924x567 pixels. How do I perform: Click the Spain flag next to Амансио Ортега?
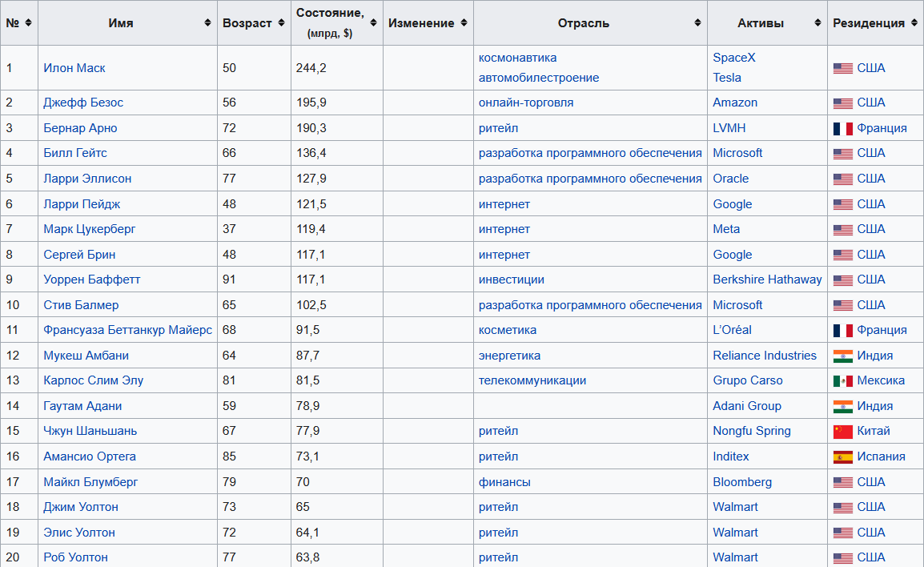tap(842, 456)
